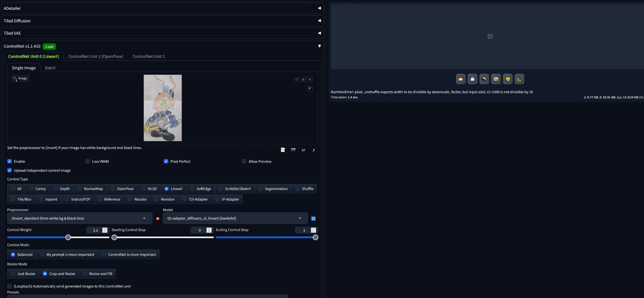Click the camera webcam icon under control image
Image resolution: width=644 pixels, height=298 pixels.
(x=293, y=150)
